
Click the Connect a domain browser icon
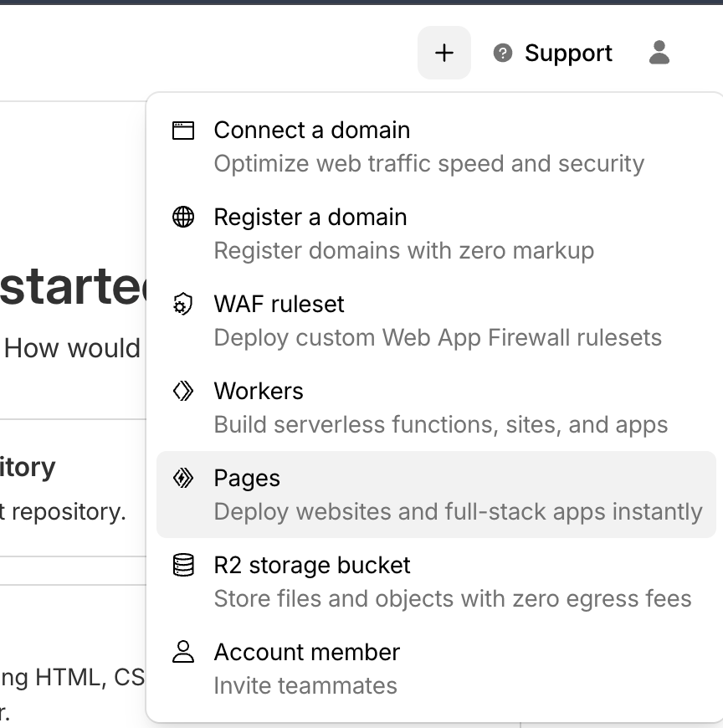point(183,131)
